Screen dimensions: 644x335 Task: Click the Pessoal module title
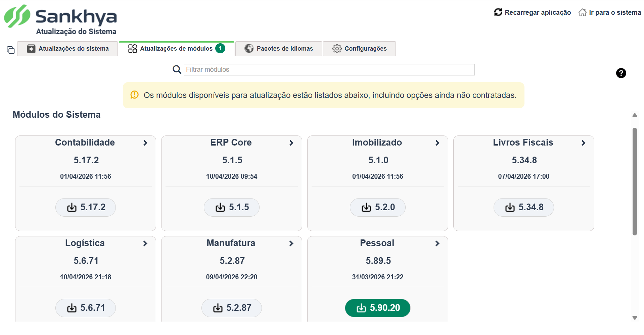[377, 243]
